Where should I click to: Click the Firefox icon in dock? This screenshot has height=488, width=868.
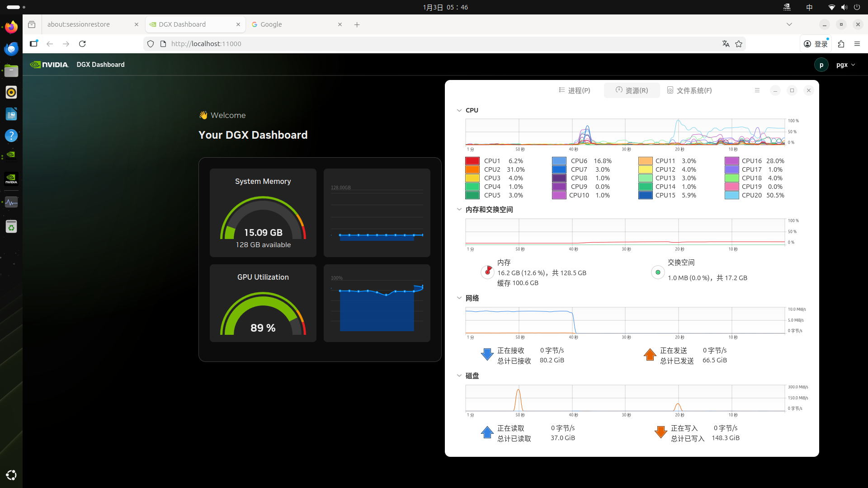[x=11, y=27]
